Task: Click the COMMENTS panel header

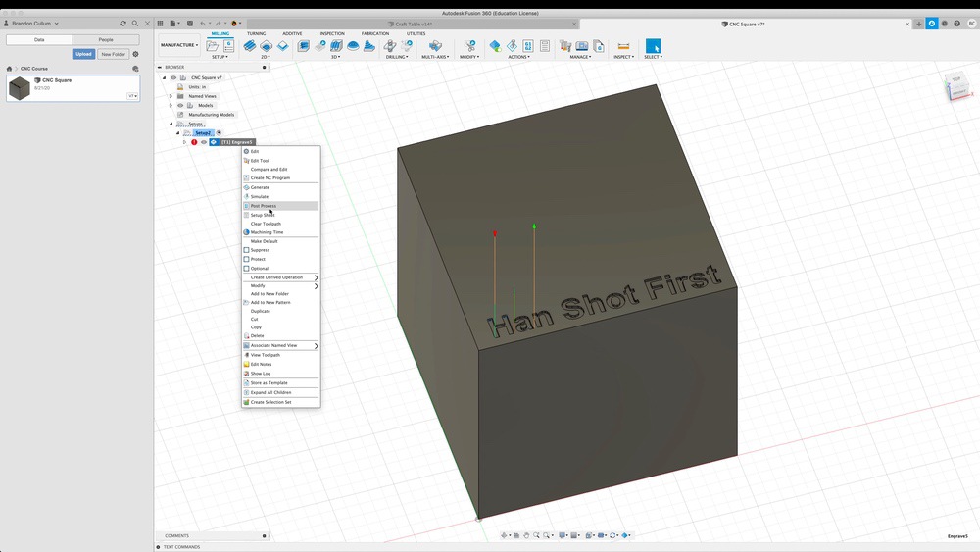Action: (x=176, y=535)
